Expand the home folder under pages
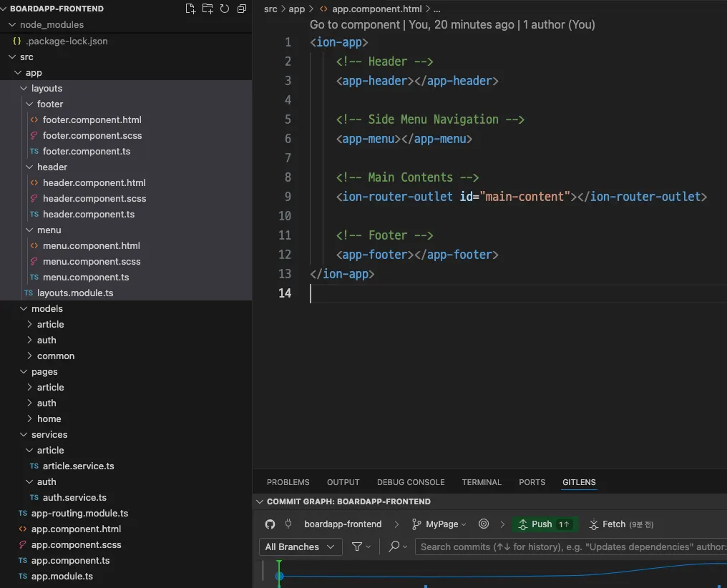The height and width of the screenshot is (588, 727). [x=49, y=418]
